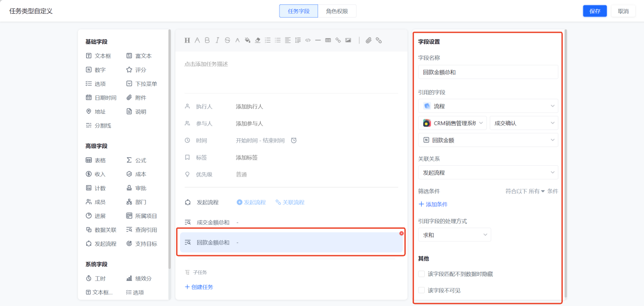Add the 所属项目 field

pos(141,216)
